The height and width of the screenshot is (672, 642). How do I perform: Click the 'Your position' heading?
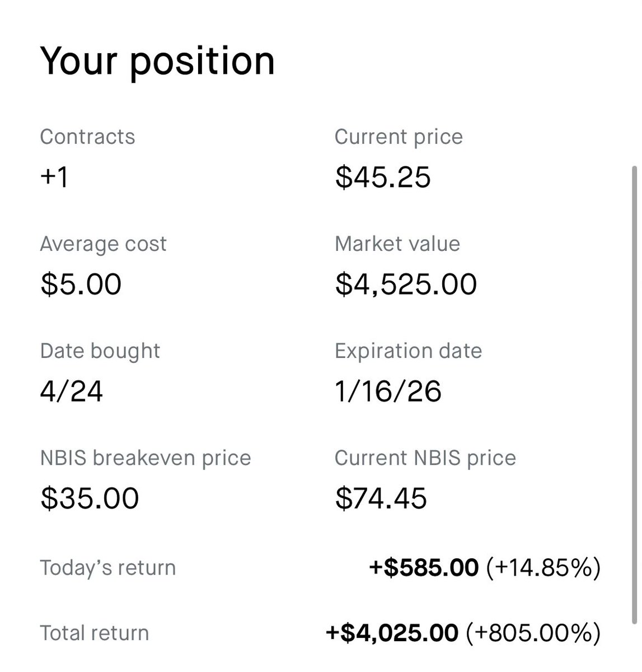(x=157, y=61)
